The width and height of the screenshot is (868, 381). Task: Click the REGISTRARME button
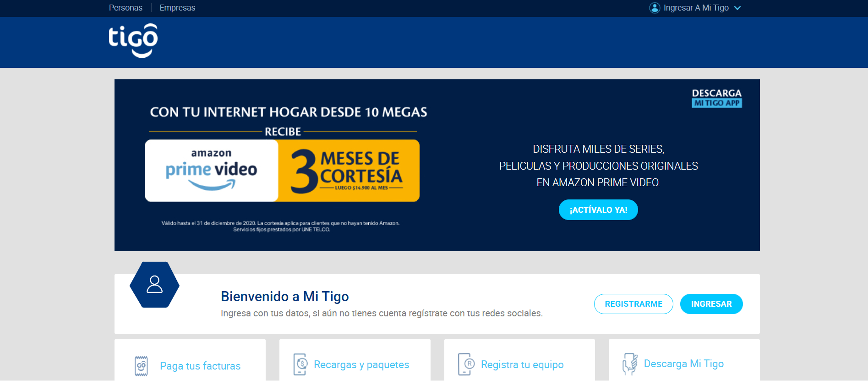[x=633, y=304]
